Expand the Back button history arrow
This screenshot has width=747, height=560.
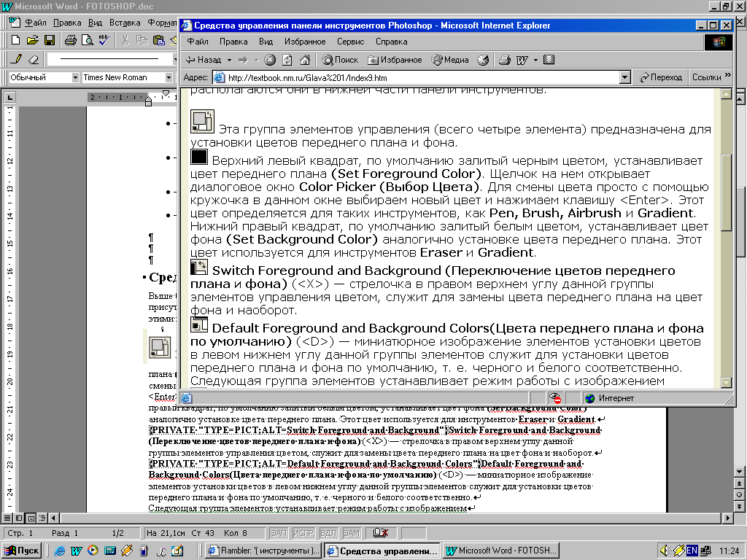(x=229, y=60)
